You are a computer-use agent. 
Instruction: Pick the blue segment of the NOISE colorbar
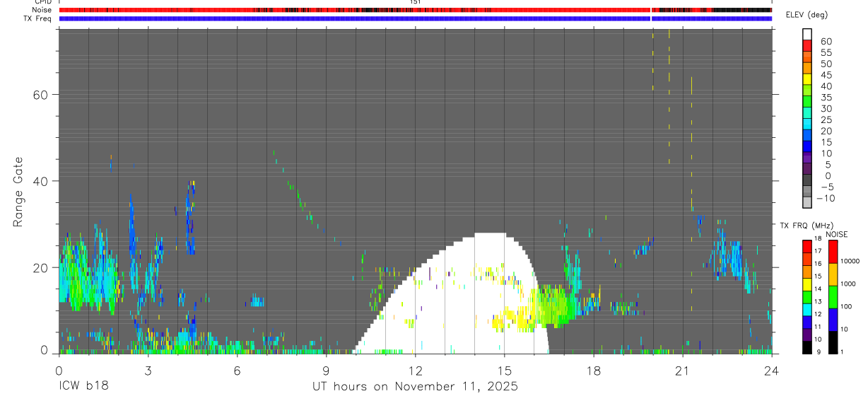833,319
